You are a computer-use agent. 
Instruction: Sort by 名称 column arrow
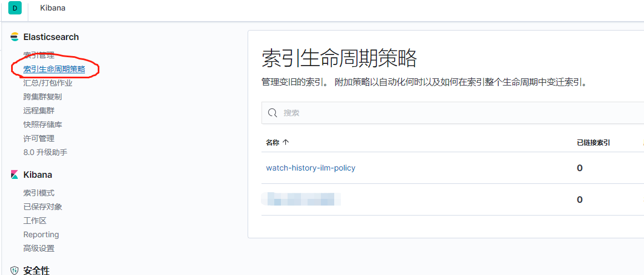tap(286, 142)
